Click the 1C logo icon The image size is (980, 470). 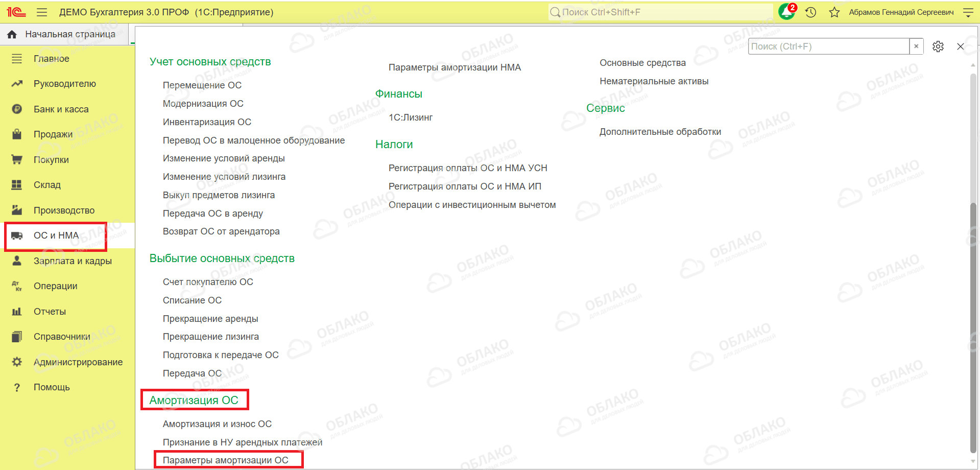[16, 12]
